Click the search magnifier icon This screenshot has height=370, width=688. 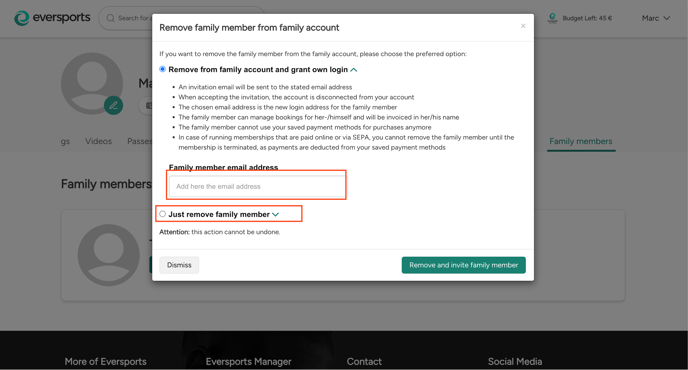pyautogui.click(x=111, y=18)
